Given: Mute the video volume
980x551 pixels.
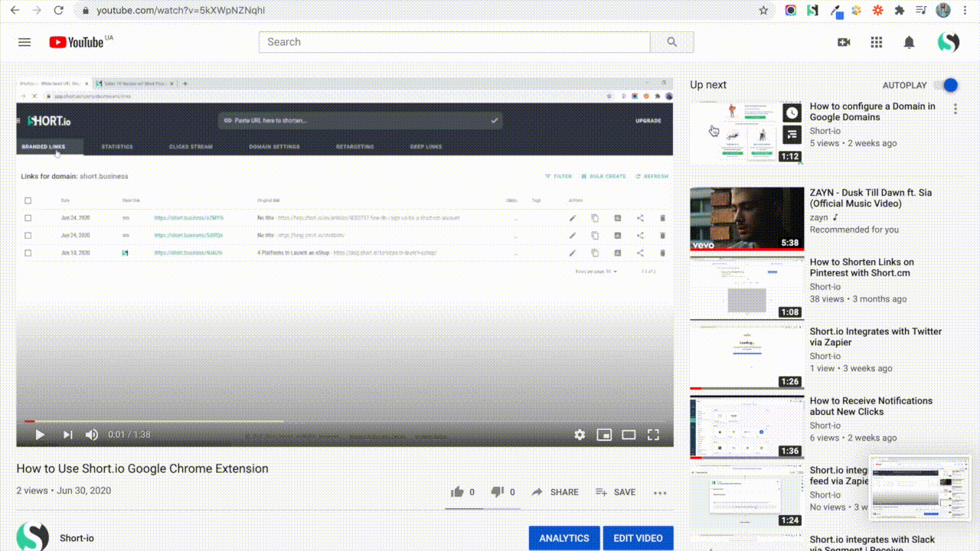Looking at the screenshot, I should [x=92, y=435].
